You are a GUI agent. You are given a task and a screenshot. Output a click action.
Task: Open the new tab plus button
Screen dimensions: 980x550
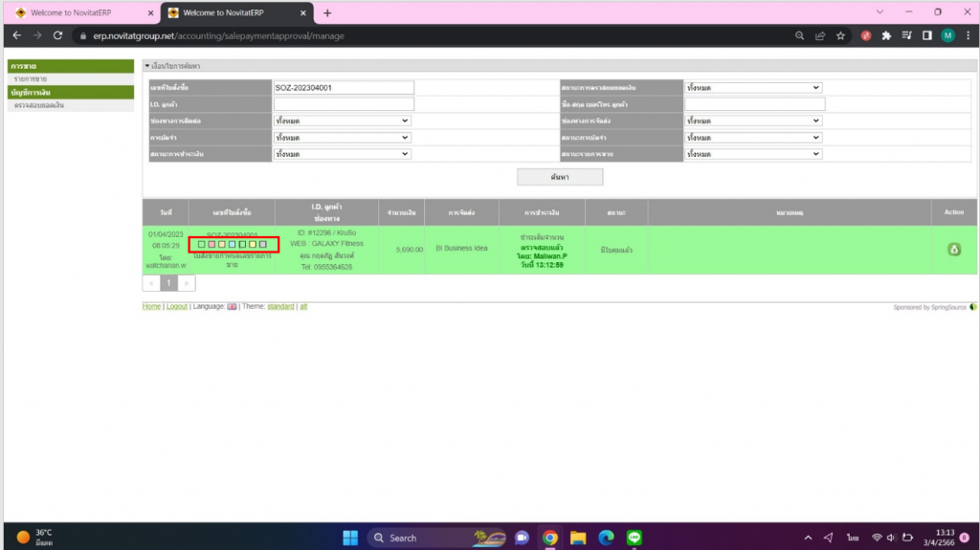(327, 12)
